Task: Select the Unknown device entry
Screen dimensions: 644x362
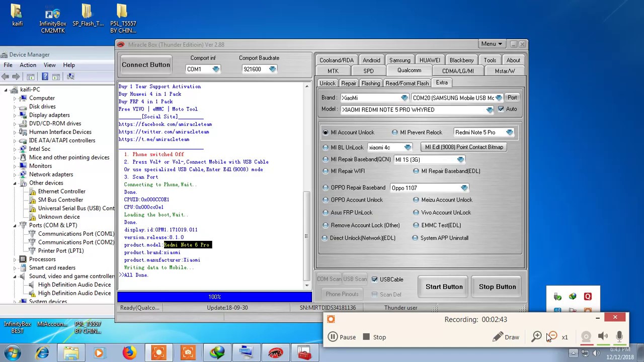Action: 58,217
